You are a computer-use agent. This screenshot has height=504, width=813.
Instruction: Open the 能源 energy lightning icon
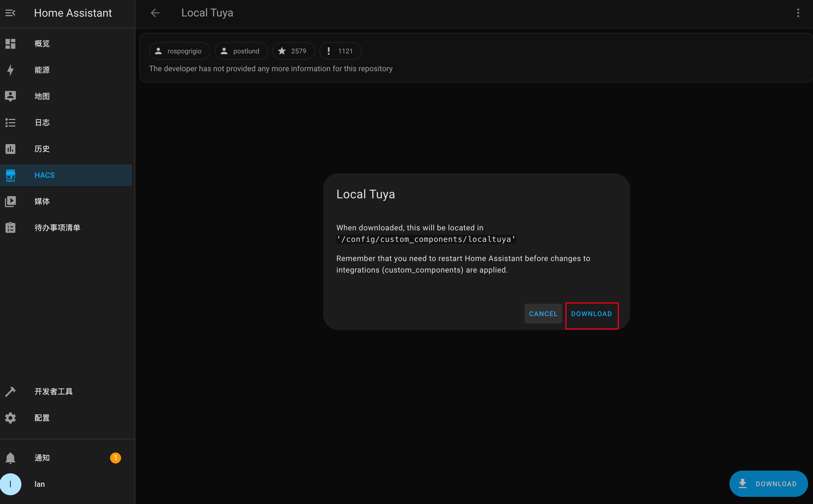coord(10,70)
